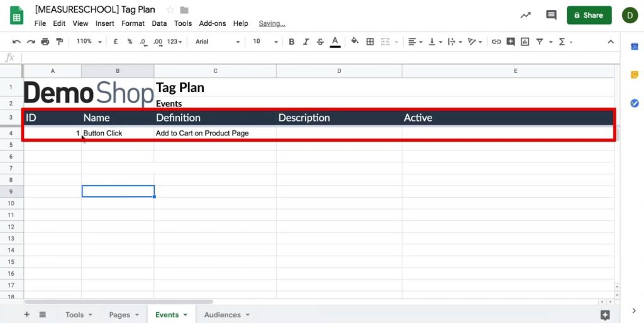Viewport: 644px width, 323px height.
Task: Select the Button Click cell
Action: click(x=118, y=133)
